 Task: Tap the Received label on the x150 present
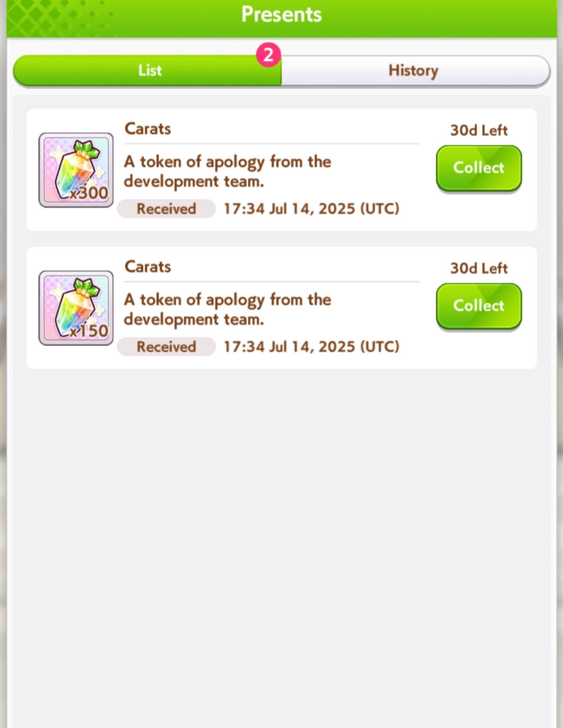[166, 347]
